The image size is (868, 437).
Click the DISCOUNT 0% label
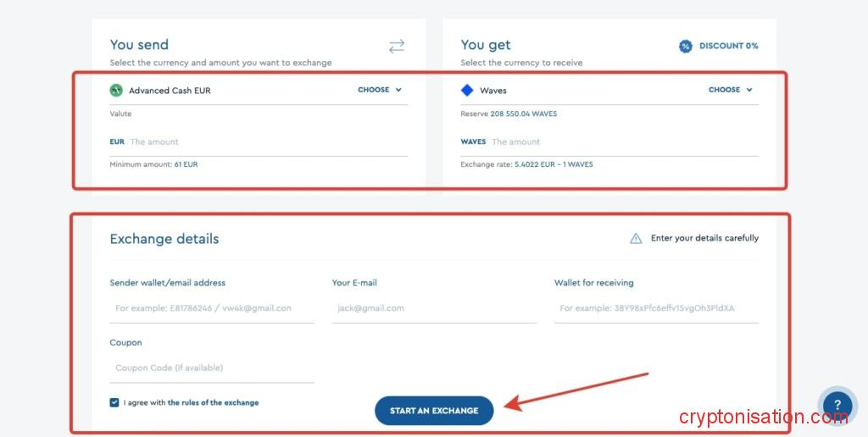click(728, 46)
